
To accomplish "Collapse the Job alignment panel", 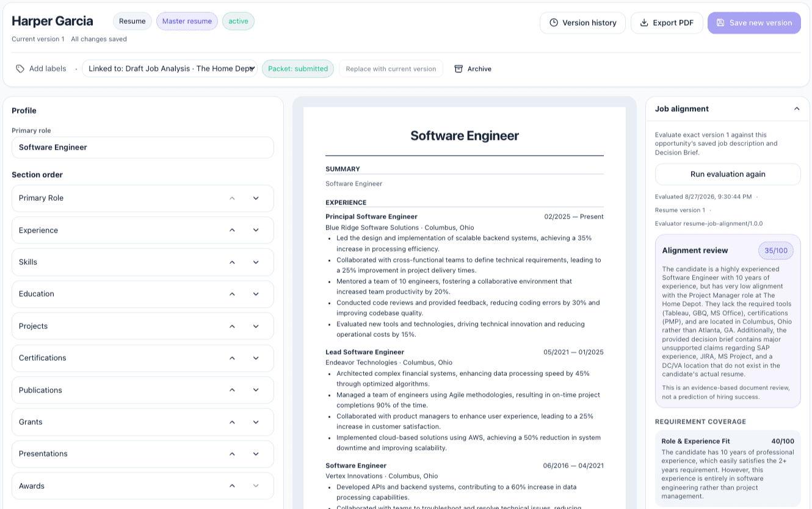I will coord(797,109).
